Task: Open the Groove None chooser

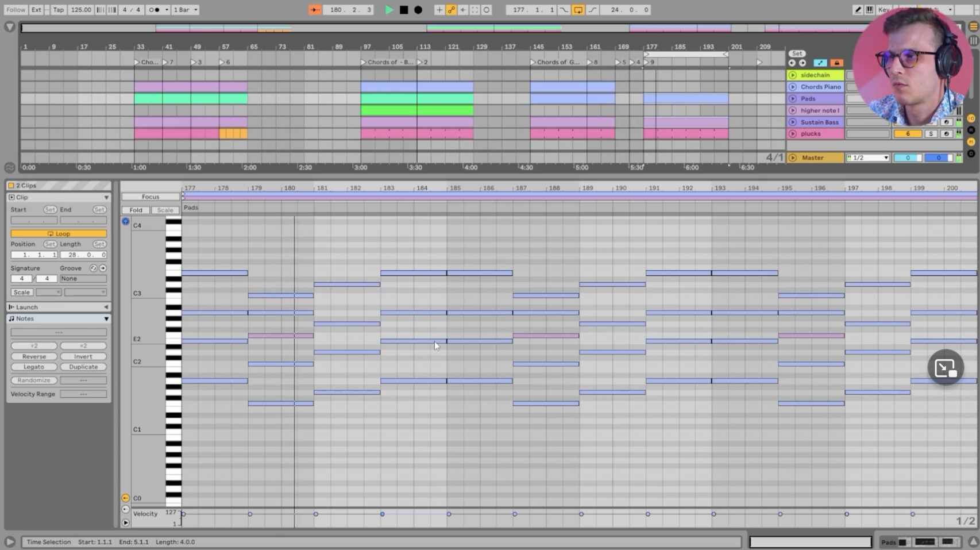Action: point(83,279)
